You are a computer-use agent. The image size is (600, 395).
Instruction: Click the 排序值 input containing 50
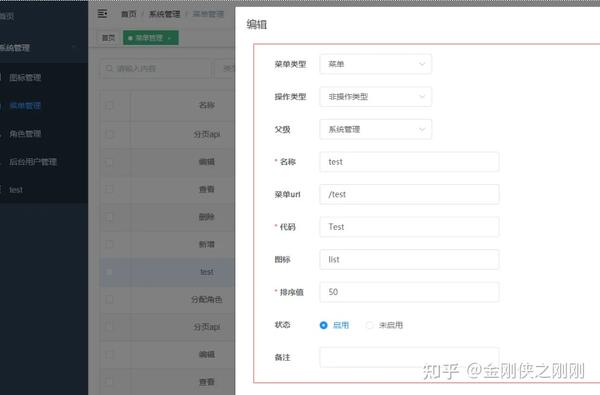tap(409, 292)
